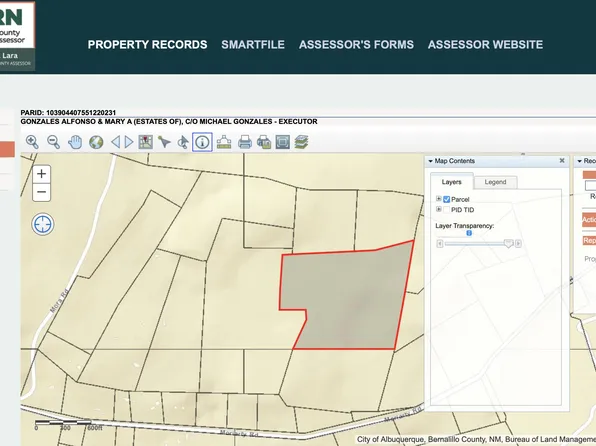Viewport: 596px width, 446px height.
Task: Go to ASSESSOR WEBSITE link
Action: 485,44
